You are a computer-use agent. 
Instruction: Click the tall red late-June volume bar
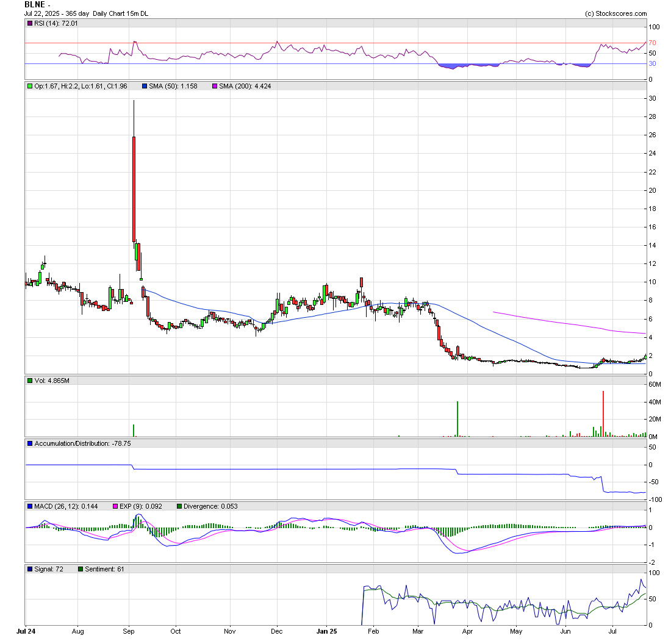(x=603, y=414)
